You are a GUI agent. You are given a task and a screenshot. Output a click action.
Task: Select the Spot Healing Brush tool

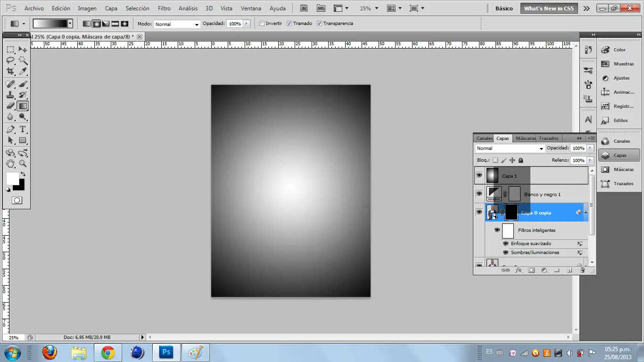tap(10, 84)
